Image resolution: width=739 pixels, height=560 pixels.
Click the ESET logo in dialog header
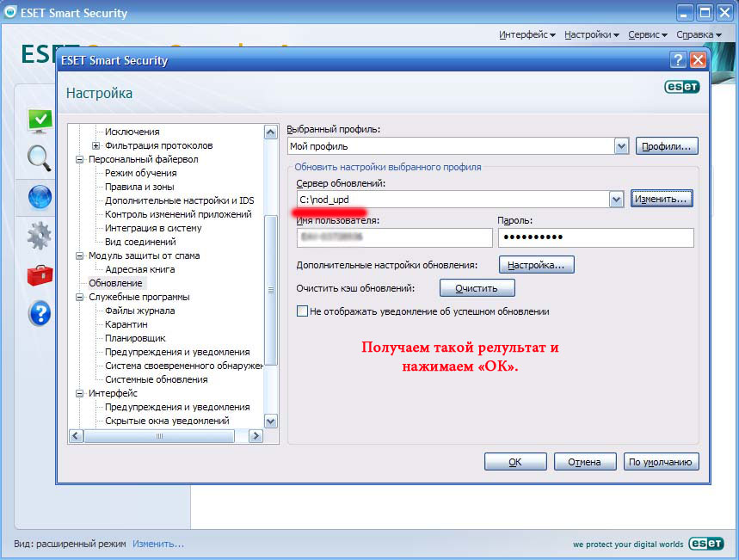pos(682,87)
